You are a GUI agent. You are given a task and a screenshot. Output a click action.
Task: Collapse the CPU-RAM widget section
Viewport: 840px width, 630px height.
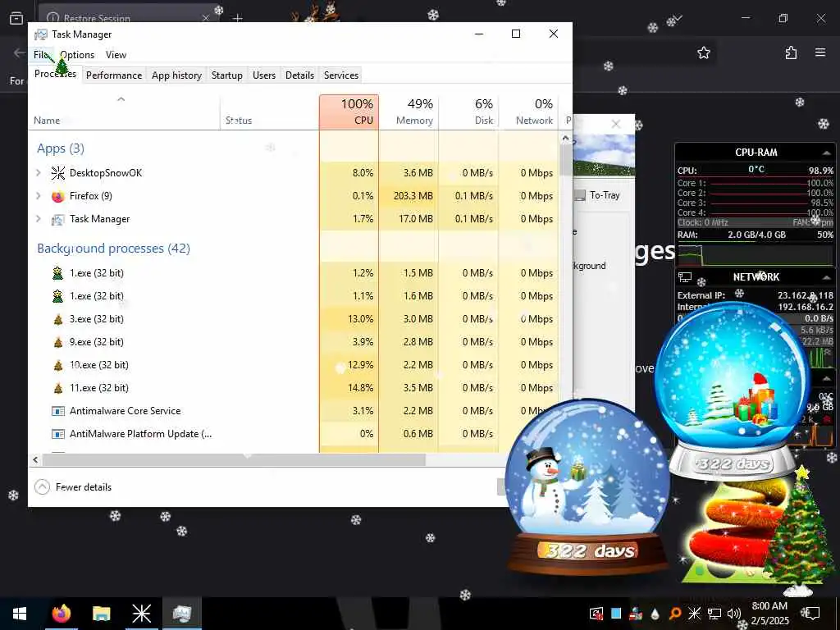click(x=827, y=153)
